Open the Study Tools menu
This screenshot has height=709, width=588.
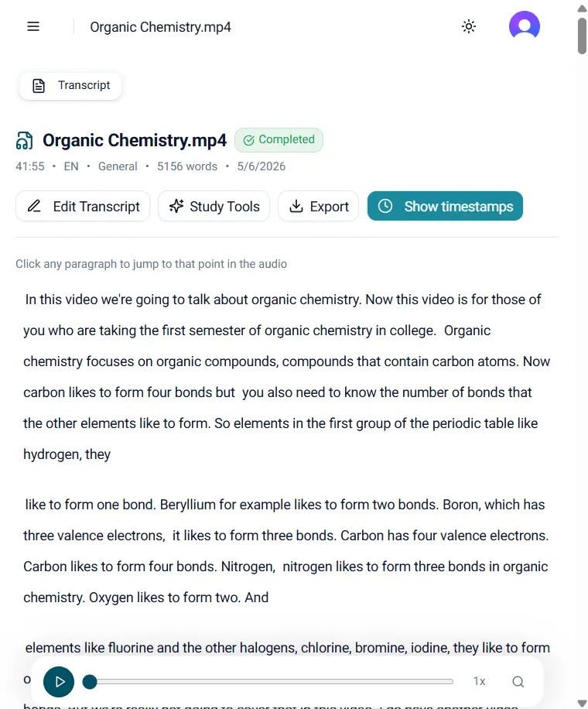(x=214, y=206)
